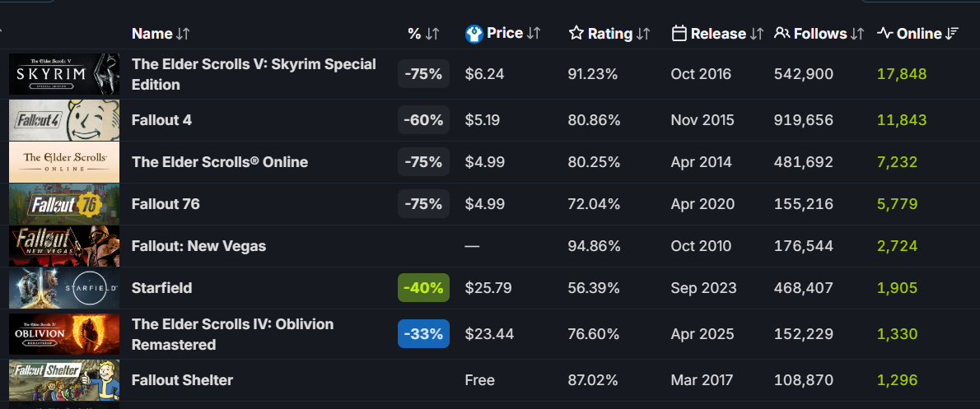This screenshot has height=409, width=980.
Task: Click the Skyrim Special Edition thumbnail
Action: (64, 74)
